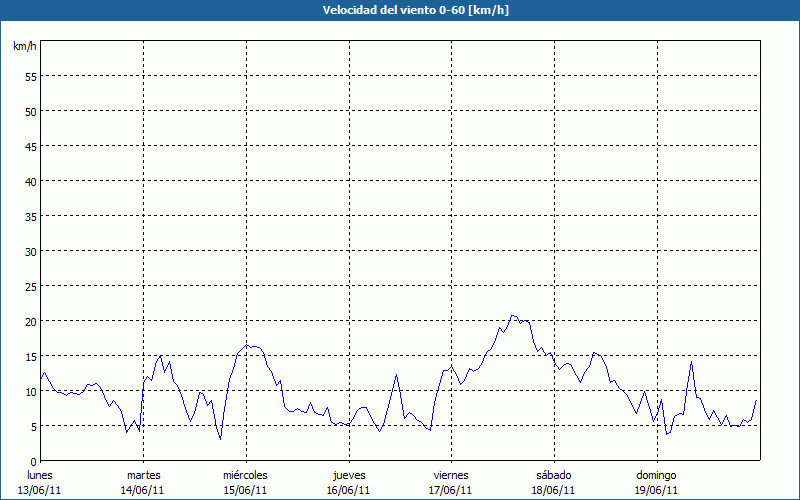
Task: Select the 'lunes' day label
Action: [x=40, y=475]
